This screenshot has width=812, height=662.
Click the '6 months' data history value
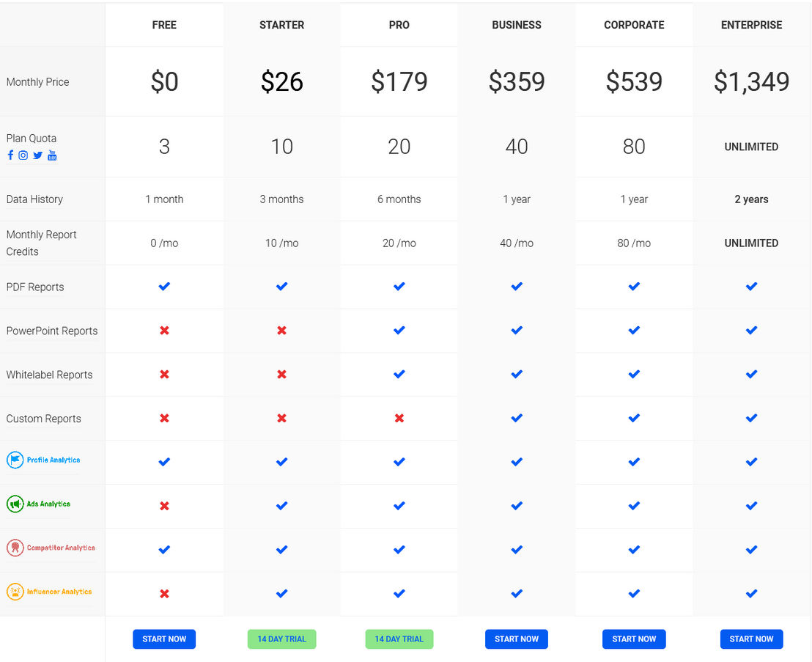click(399, 199)
